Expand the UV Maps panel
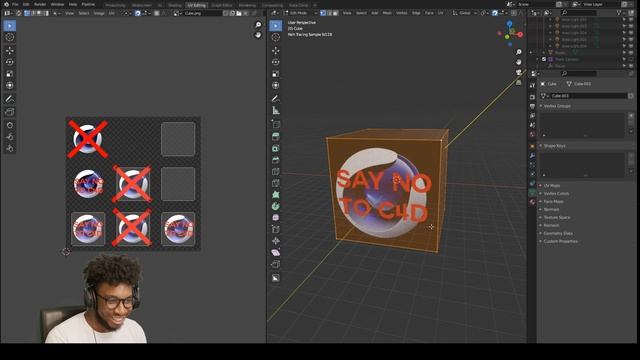Screen dimensions: 640x360 tap(552, 186)
